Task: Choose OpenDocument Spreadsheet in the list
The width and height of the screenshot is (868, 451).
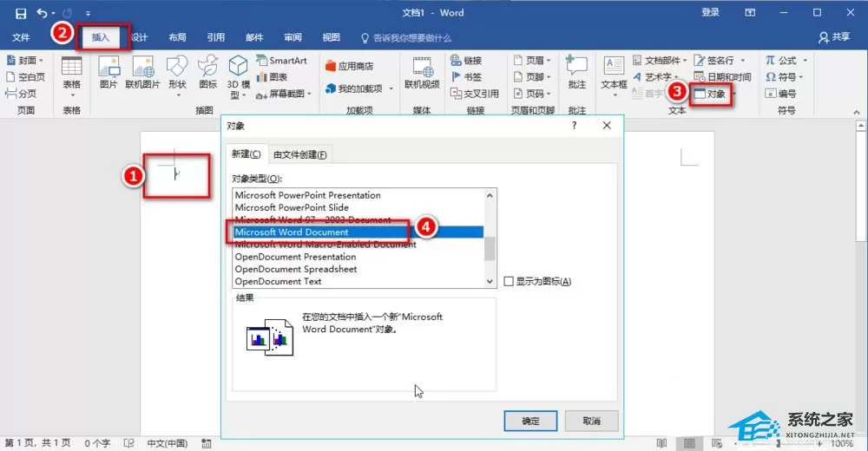Action: click(x=296, y=269)
